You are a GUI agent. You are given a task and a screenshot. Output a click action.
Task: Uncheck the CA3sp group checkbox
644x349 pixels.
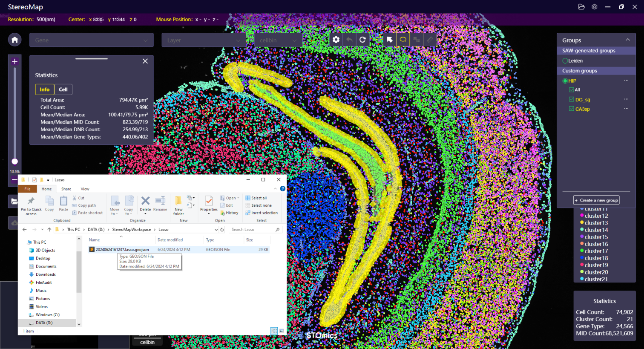(572, 109)
